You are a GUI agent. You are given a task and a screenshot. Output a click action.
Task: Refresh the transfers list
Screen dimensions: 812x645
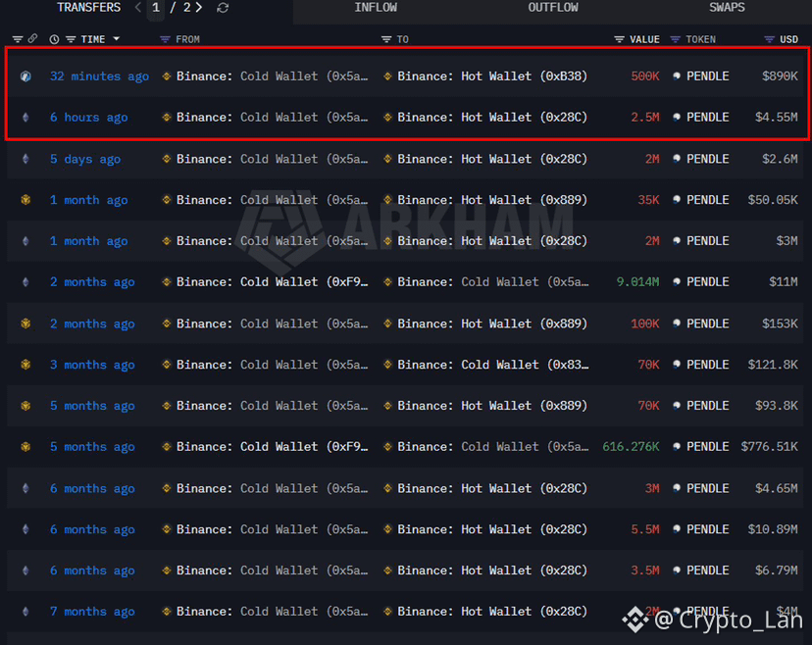pos(223,8)
